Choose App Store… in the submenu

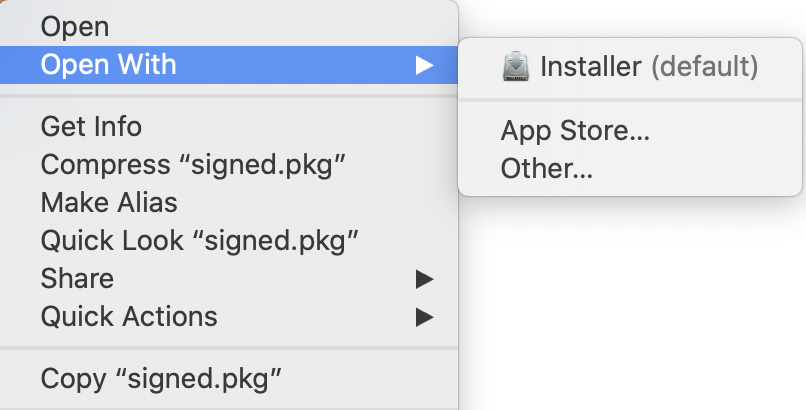click(x=575, y=131)
